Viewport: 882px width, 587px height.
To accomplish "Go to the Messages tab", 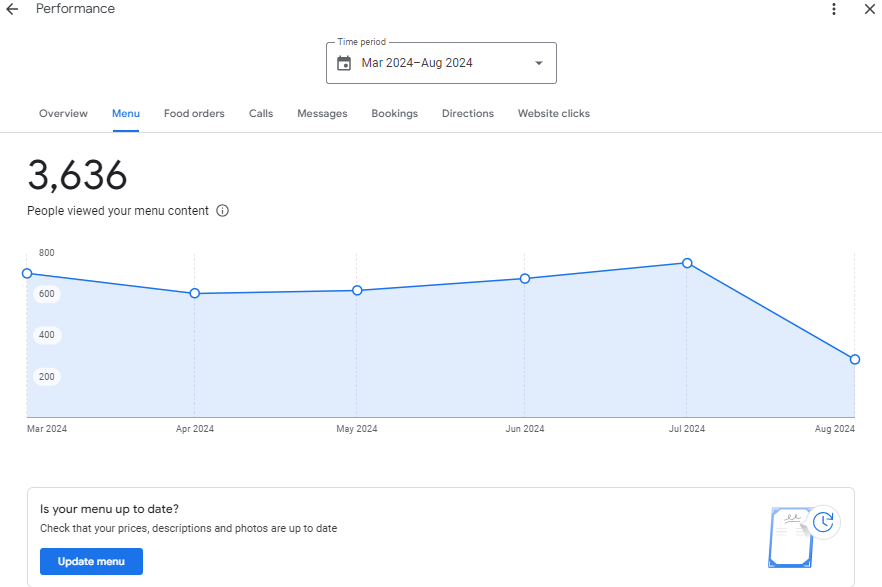I will pyautogui.click(x=322, y=114).
